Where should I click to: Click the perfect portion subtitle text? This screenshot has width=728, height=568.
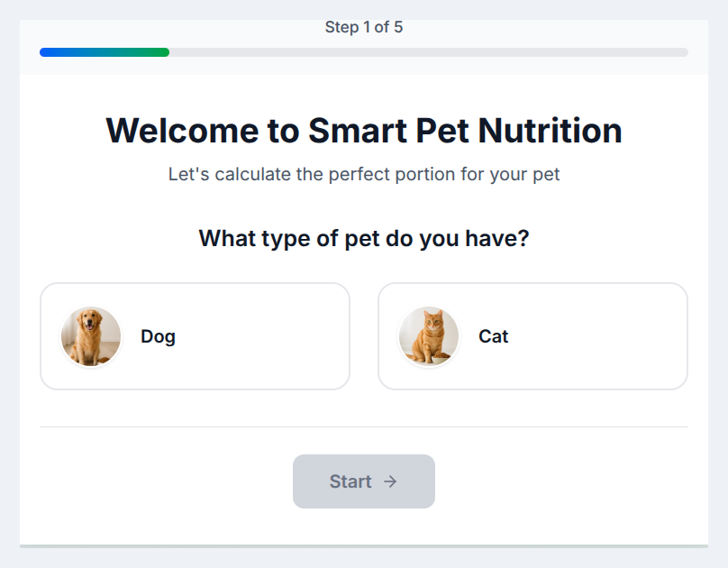click(364, 174)
